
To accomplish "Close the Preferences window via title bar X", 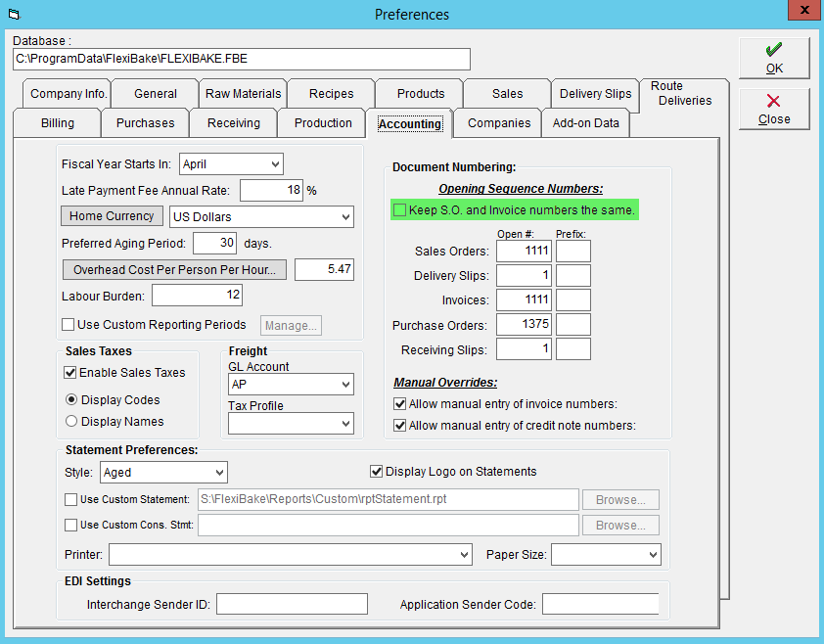I will [x=804, y=10].
